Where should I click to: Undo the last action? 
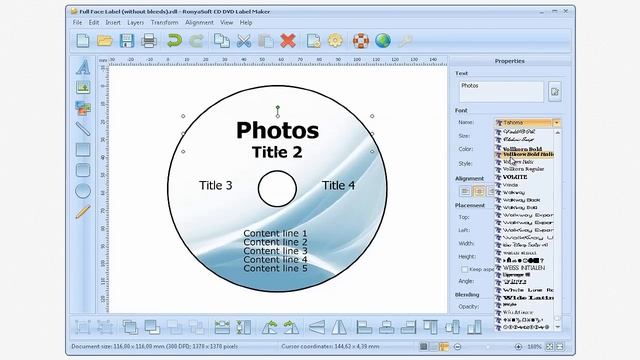(x=175, y=41)
